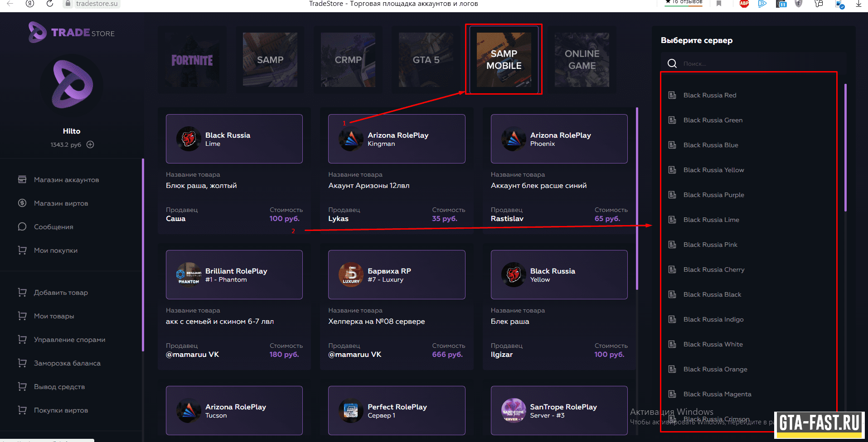The width and height of the screenshot is (868, 442).
Task: Choose Black Russia Lime server
Action: (x=711, y=220)
